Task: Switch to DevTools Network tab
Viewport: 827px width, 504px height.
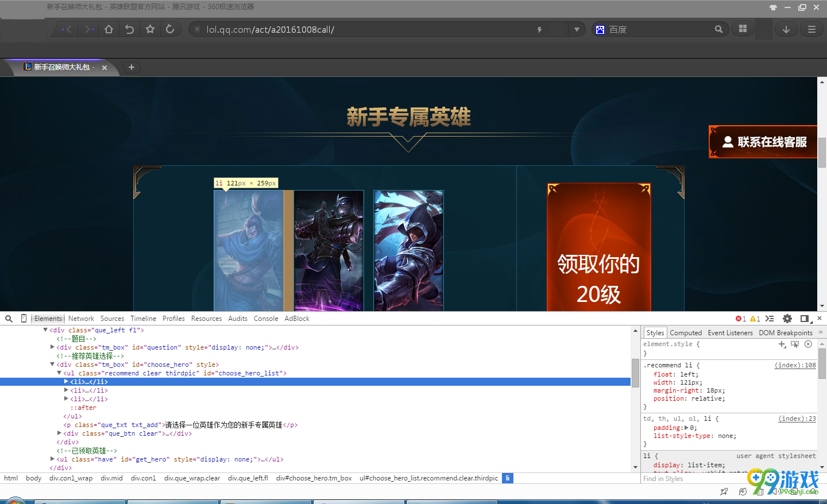Action: pyautogui.click(x=81, y=319)
